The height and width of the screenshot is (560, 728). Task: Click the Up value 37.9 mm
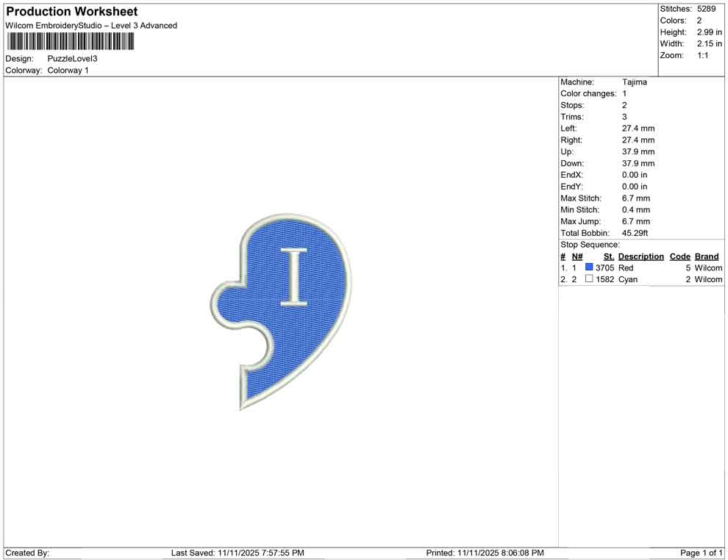[x=638, y=151]
